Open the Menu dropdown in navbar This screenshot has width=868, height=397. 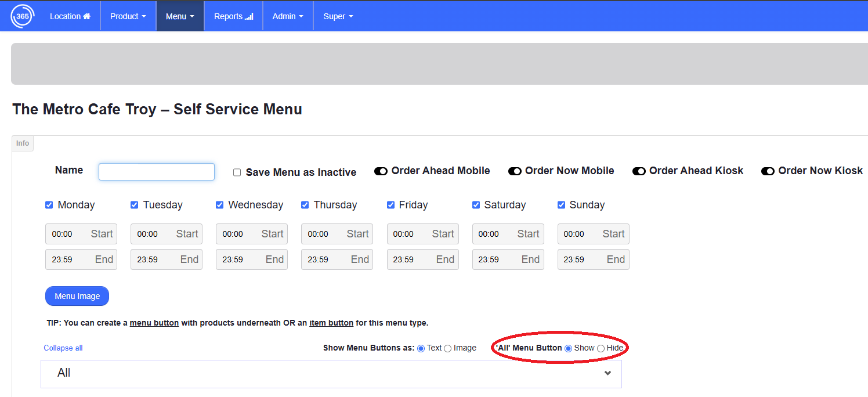click(x=180, y=16)
